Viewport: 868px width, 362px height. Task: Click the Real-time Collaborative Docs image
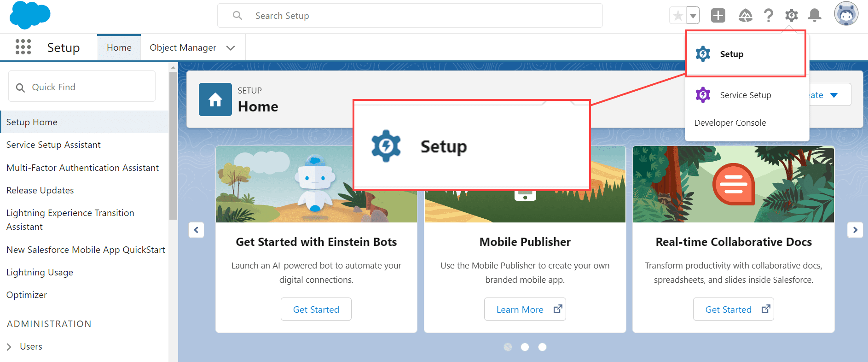(734, 184)
